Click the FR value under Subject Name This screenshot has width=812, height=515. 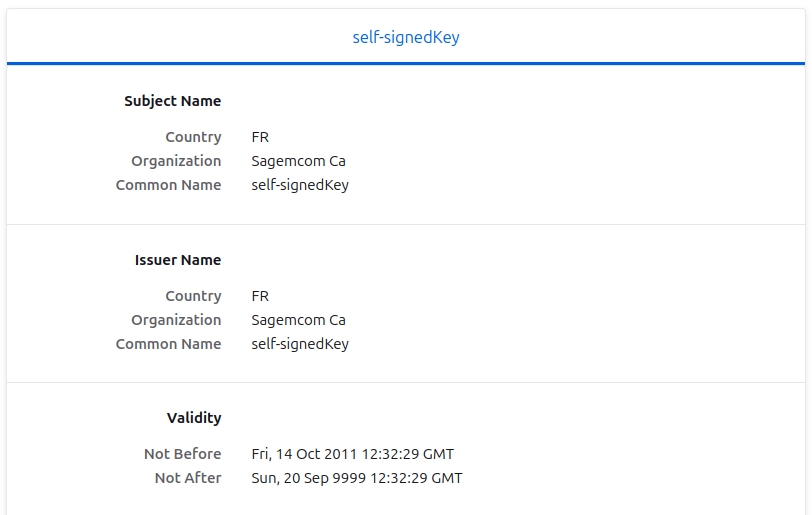click(260, 137)
